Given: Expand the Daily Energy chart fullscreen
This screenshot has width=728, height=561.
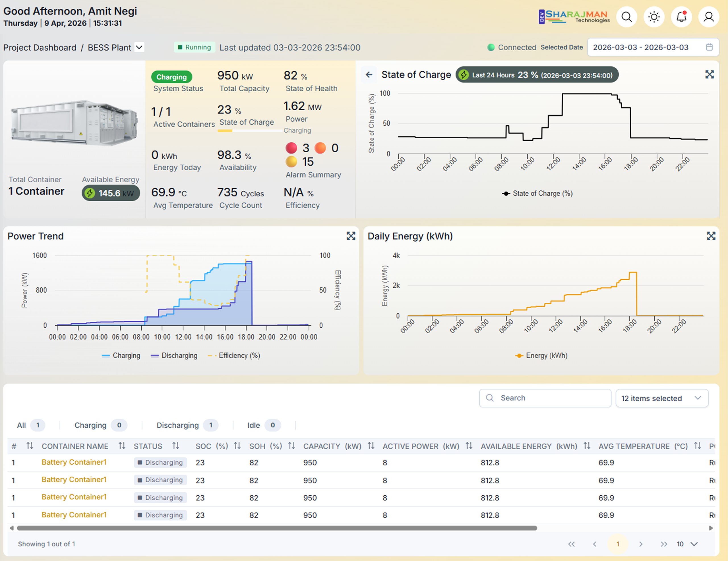Looking at the screenshot, I should point(711,236).
